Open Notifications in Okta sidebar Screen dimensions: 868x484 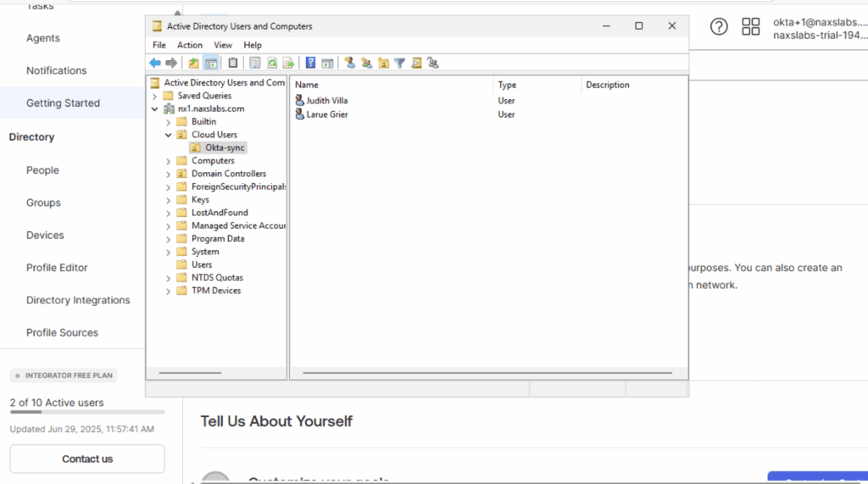(x=57, y=71)
